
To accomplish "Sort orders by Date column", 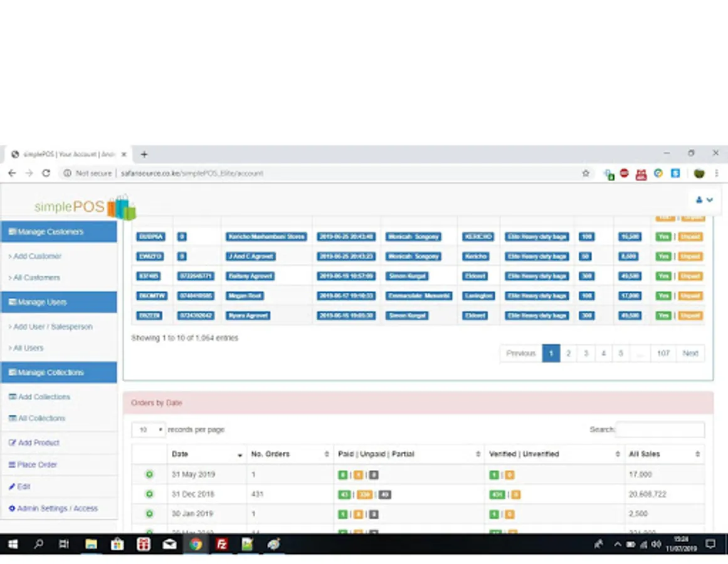I will pyautogui.click(x=206, y=454).
